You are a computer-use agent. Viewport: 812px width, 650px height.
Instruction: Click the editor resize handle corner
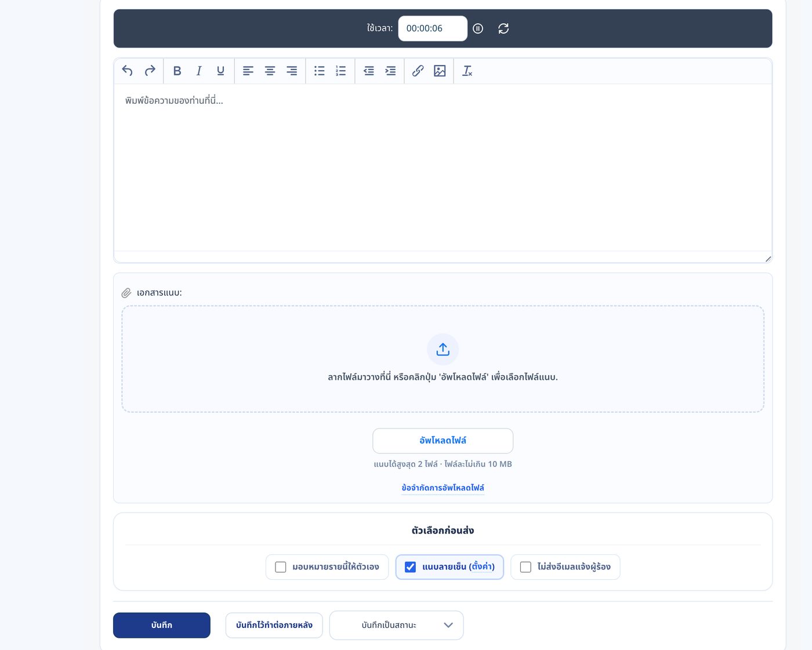coord(768,259)
